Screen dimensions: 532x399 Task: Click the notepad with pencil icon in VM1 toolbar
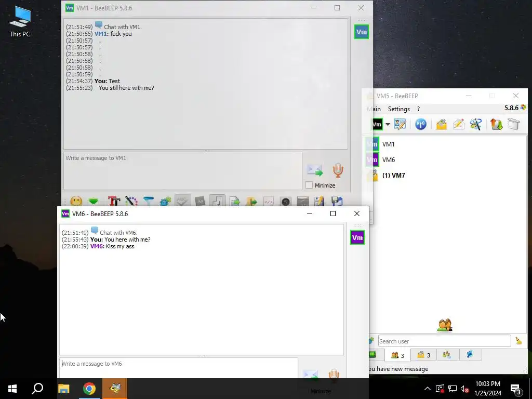coord(320,201)
